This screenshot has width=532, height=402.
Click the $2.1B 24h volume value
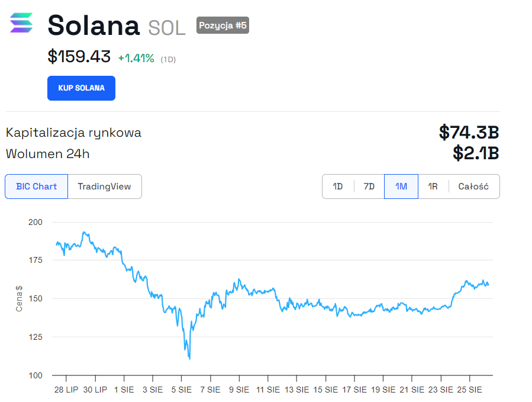(476, 153)
